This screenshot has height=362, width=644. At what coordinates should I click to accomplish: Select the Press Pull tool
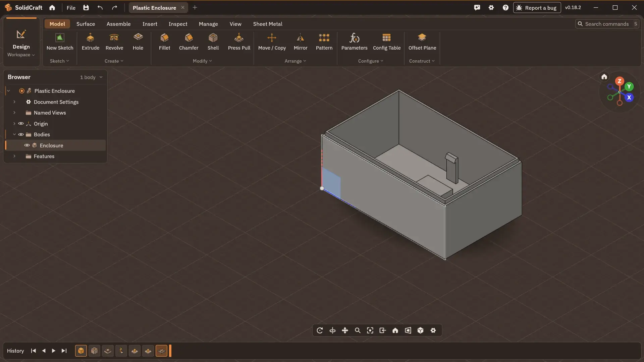(x=239, y=42)
